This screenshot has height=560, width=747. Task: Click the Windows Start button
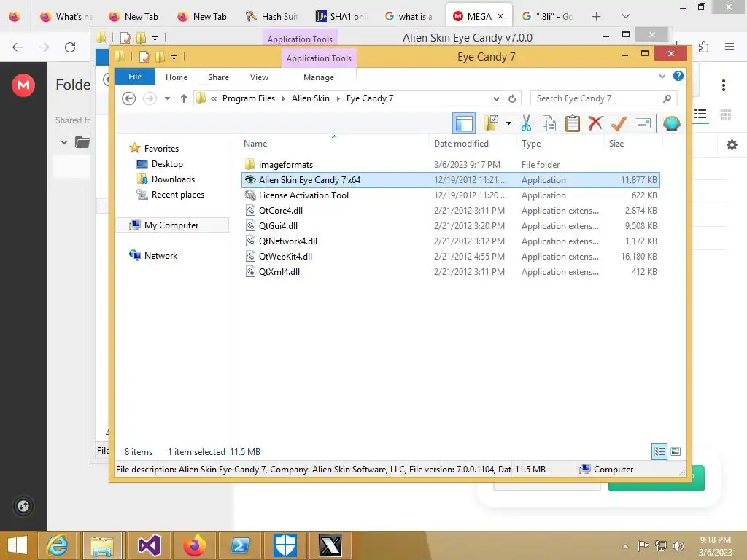(x=18, y=545)
